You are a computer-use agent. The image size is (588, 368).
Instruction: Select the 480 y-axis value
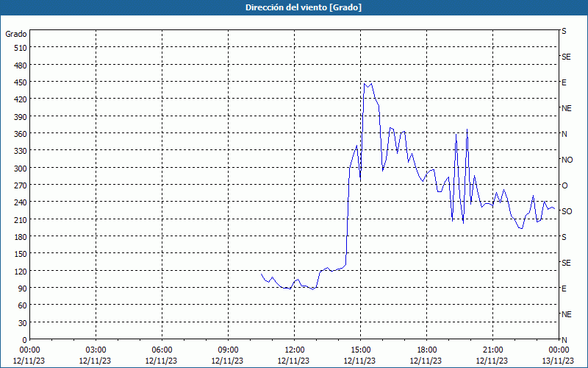21,66
